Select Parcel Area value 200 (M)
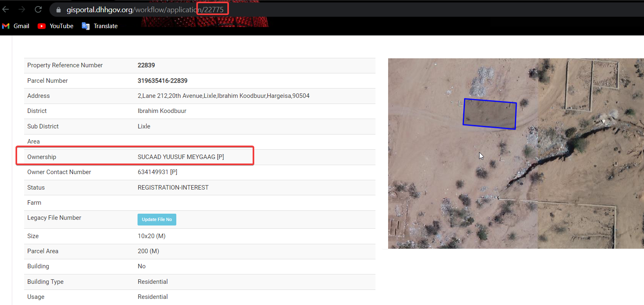 coord(148,251)
